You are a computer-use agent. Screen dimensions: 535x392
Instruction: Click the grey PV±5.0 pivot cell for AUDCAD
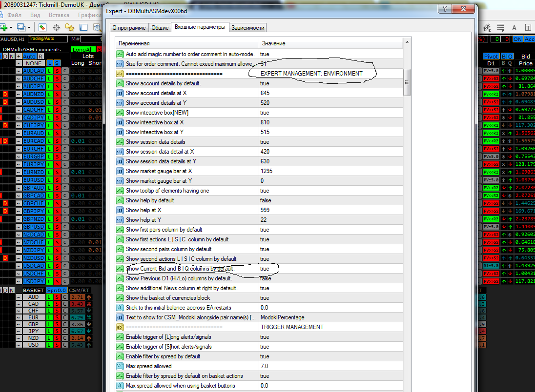491,71
